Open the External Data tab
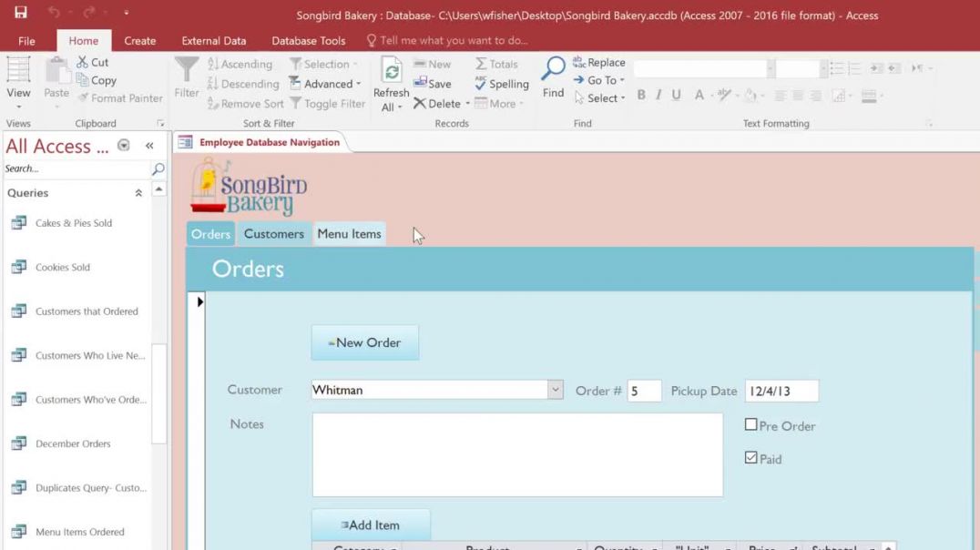 (x=214, y=41)
